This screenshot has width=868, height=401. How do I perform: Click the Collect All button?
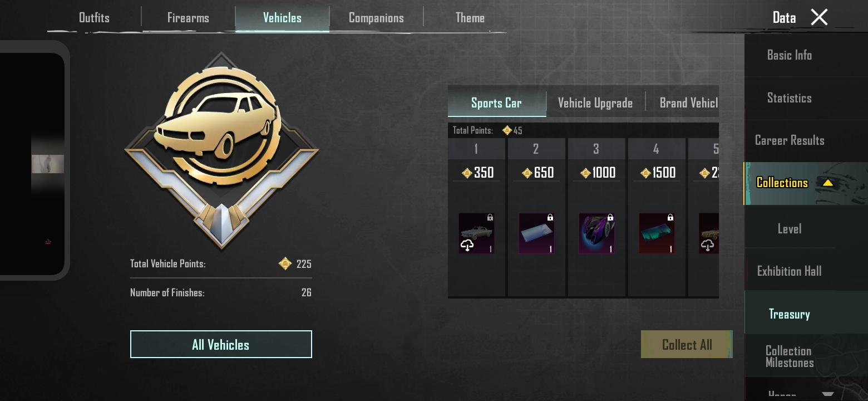click(687, 344)
